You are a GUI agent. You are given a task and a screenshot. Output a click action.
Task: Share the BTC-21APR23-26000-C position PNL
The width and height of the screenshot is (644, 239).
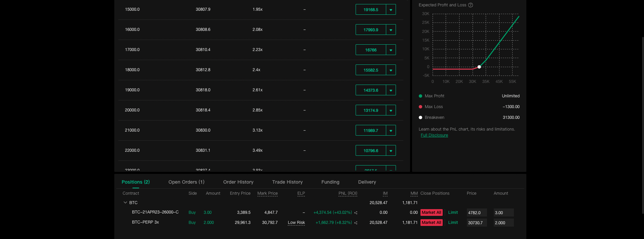pyautogui.click(x=356, y=213)
